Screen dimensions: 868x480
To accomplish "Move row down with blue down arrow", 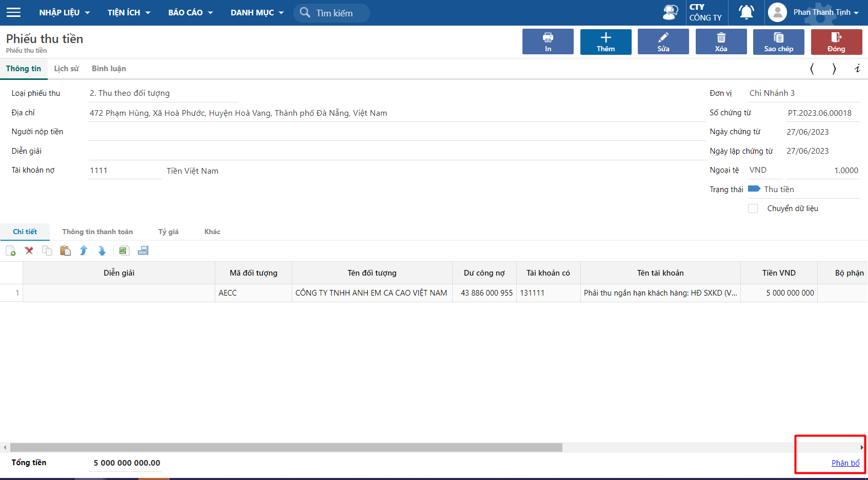I will tap(102, 251).
